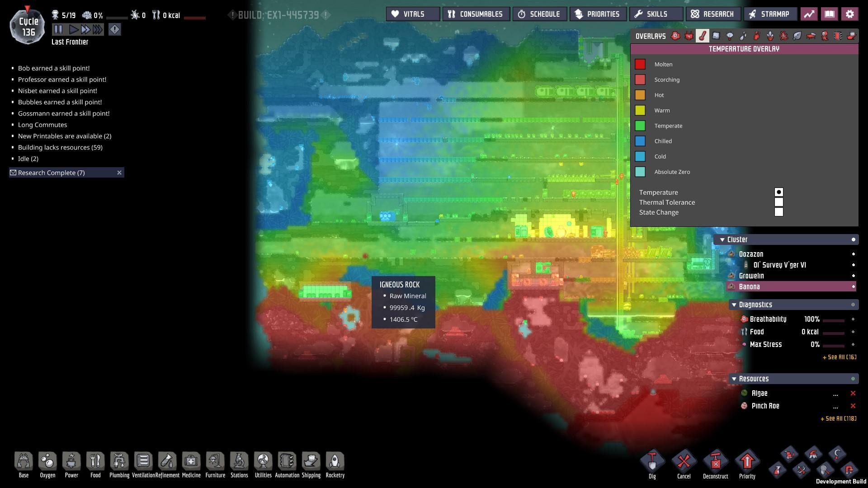
Task: Open the Automation overlay
Action: point(838,36)
